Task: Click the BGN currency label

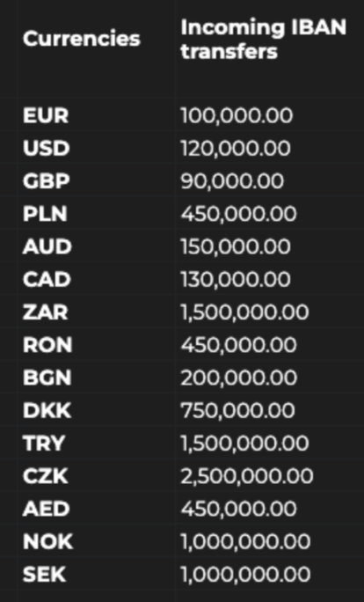Action: (47, 378)
